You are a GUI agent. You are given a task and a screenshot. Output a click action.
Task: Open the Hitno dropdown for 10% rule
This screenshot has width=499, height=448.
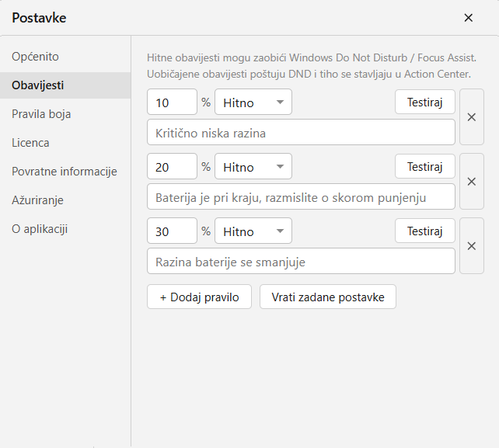253,102
